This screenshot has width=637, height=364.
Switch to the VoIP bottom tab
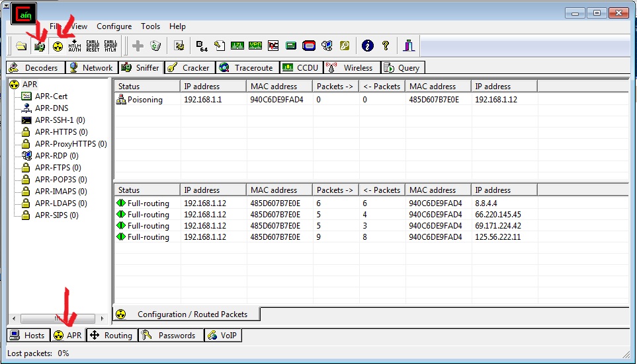point(223,335)
